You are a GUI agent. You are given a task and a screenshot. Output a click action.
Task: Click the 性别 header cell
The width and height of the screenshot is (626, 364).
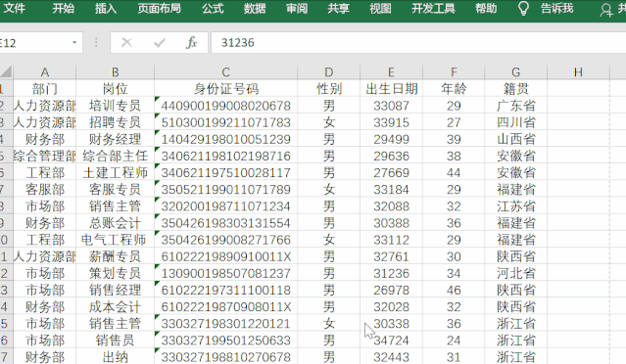coord(328,88)
